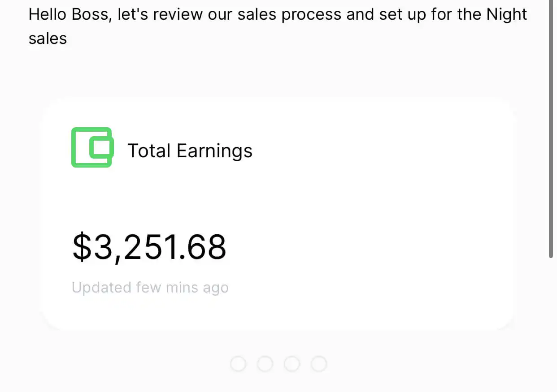
Task: Open the $3,251.68 earnings amount
Action: point(149,247)
